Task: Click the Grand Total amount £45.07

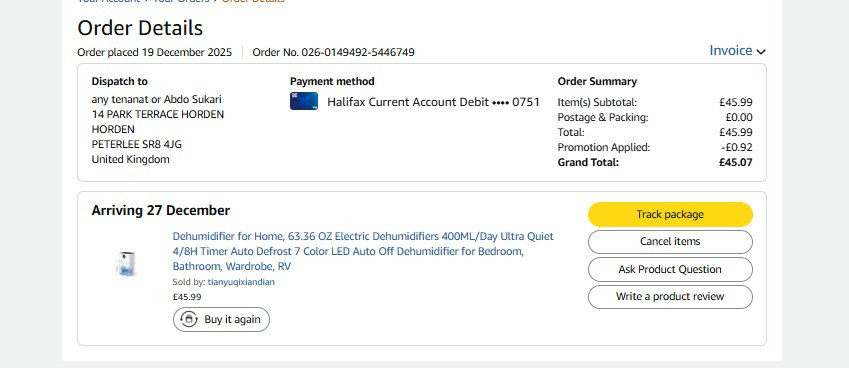Action: pos(735,162)
